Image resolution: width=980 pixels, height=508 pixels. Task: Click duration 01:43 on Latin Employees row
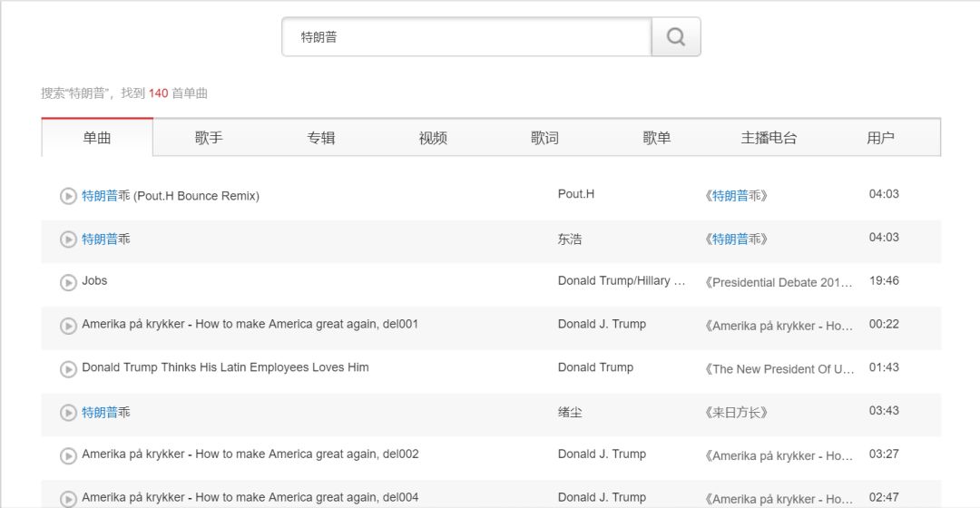pyautogui.click(x=884, y=367)
